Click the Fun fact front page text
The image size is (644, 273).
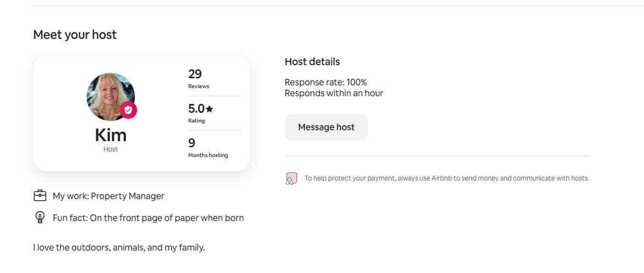tap(149, 218)
